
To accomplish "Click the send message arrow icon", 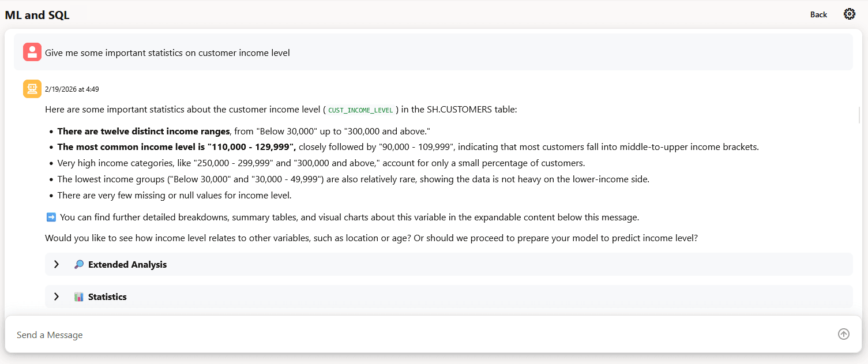I will click(844, 334).
